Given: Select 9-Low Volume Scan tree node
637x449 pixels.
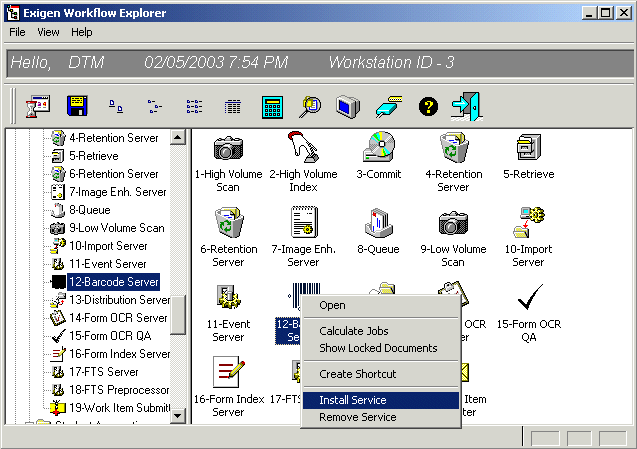Looking at the screenshot, I should 117,228.
